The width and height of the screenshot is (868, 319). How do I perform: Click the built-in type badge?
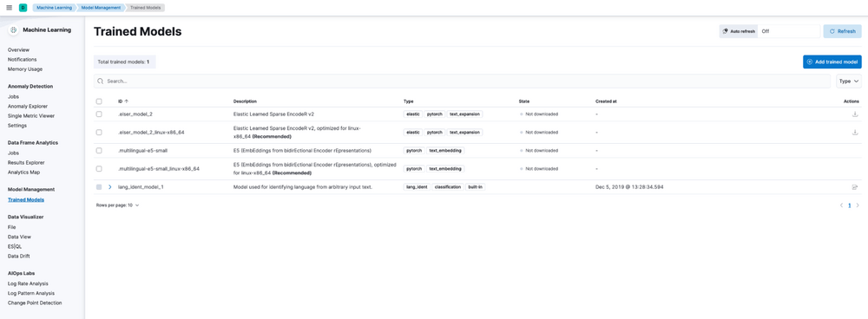tap(476, 187)
